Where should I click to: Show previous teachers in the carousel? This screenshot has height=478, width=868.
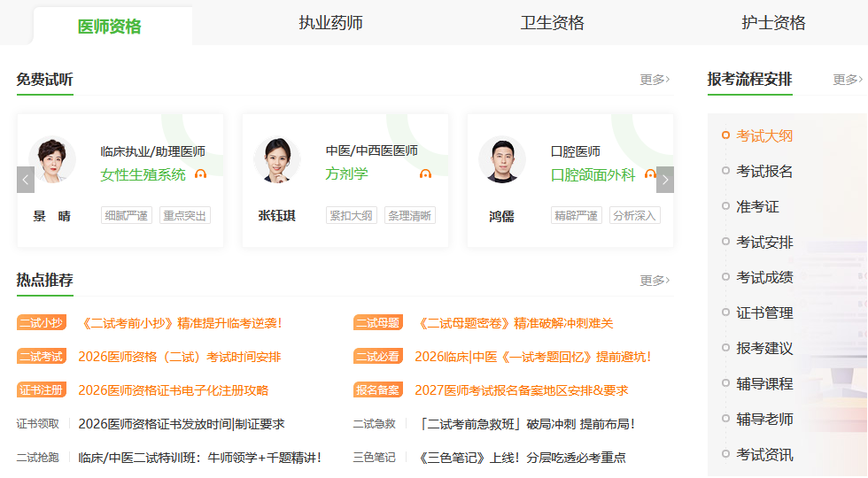tap(26, 180)
